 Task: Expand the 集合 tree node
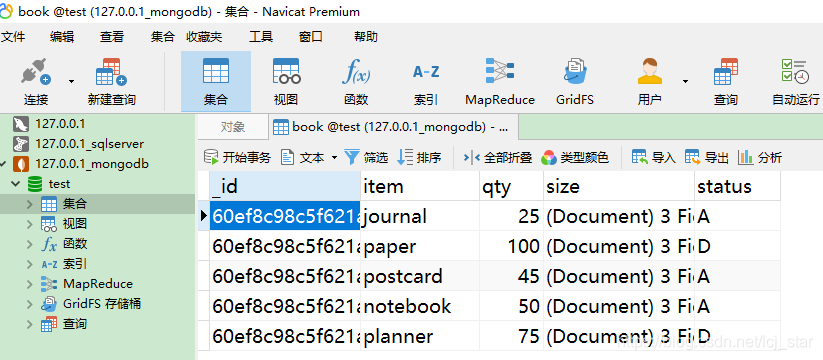tap(29, 204)
